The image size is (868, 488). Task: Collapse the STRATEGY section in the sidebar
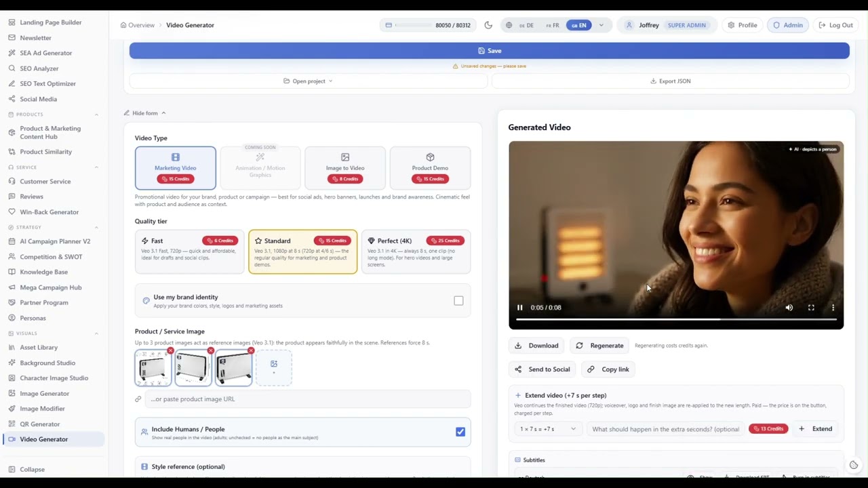click(x=96, y=227)
